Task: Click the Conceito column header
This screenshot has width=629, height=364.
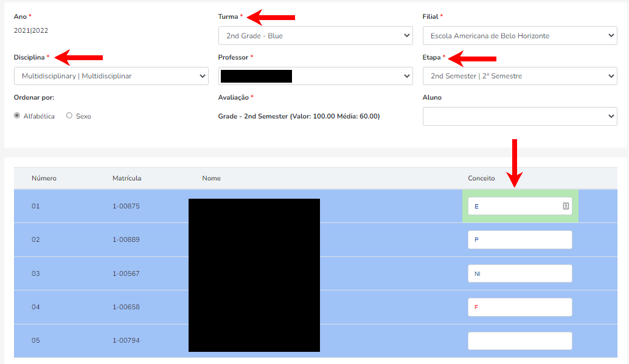Action: tap(481, 178)
